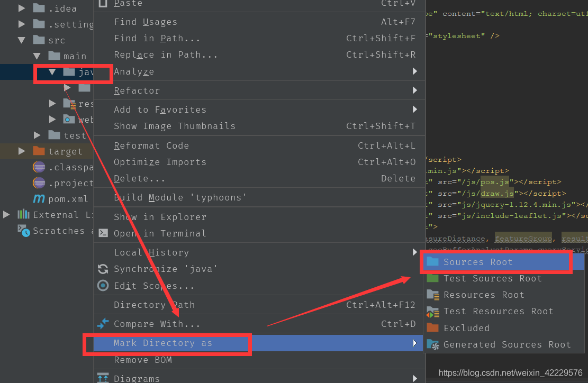Click the refresh icon for Synchronize 'java'
588x383 pixels.
point(103,269)
